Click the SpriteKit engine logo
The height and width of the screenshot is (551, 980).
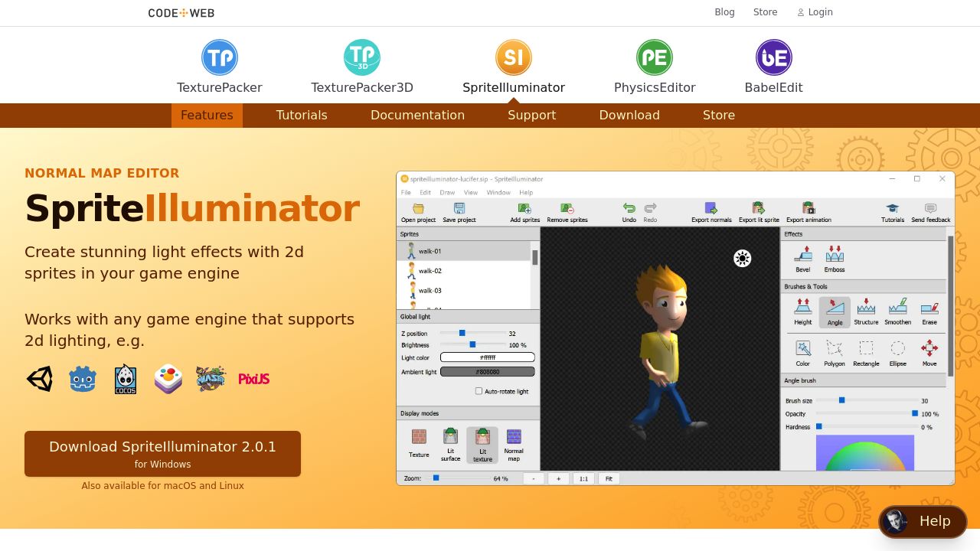pos(168,379)
